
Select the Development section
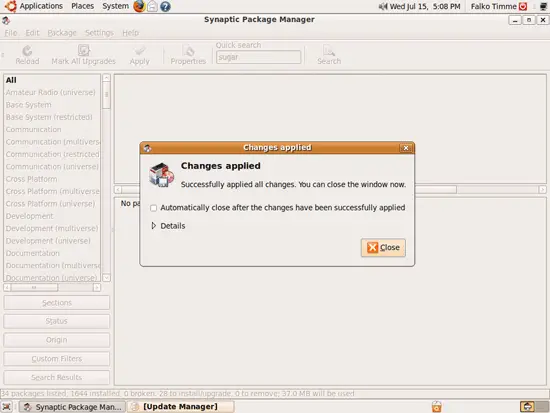(x=52, y=216)
